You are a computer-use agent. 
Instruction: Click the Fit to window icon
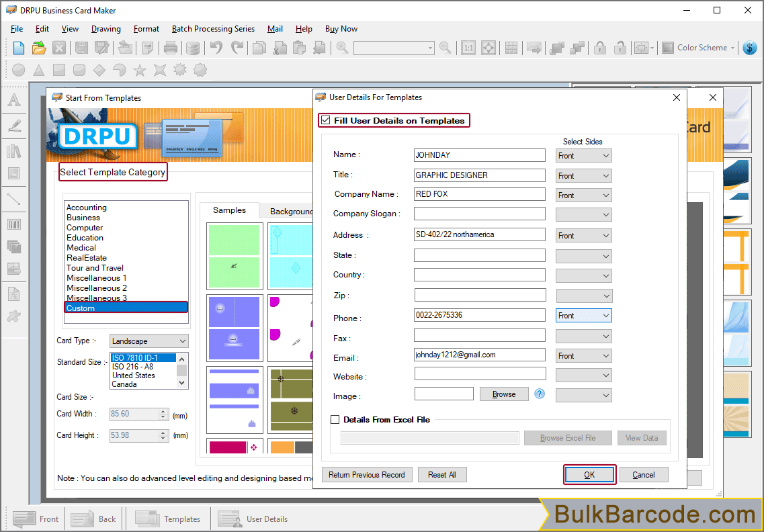click(489, 48)
